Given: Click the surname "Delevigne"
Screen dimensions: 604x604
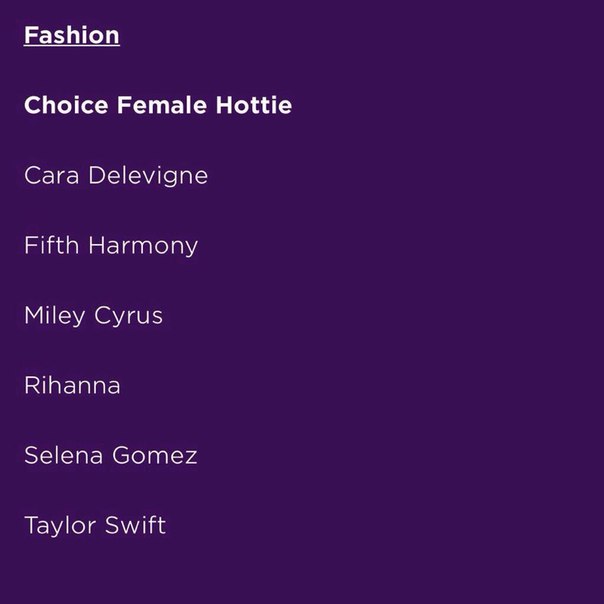Looking at the screenshot, I should coord(148,176).
